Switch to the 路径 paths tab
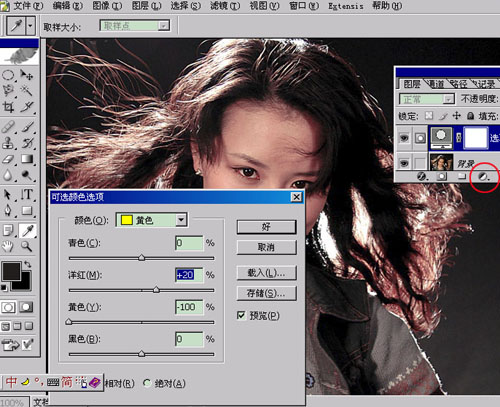Screen dimensions: 500x407 point(458,84)
